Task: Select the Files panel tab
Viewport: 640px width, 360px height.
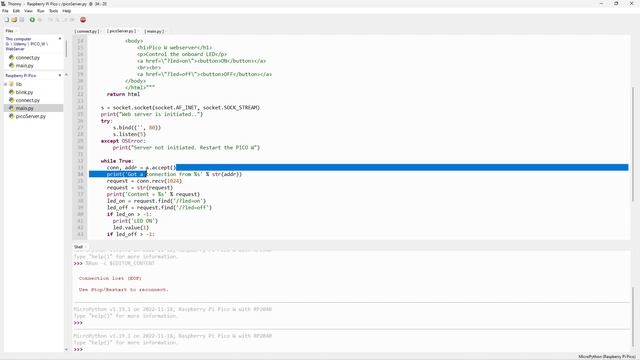Action: point(9,31)
